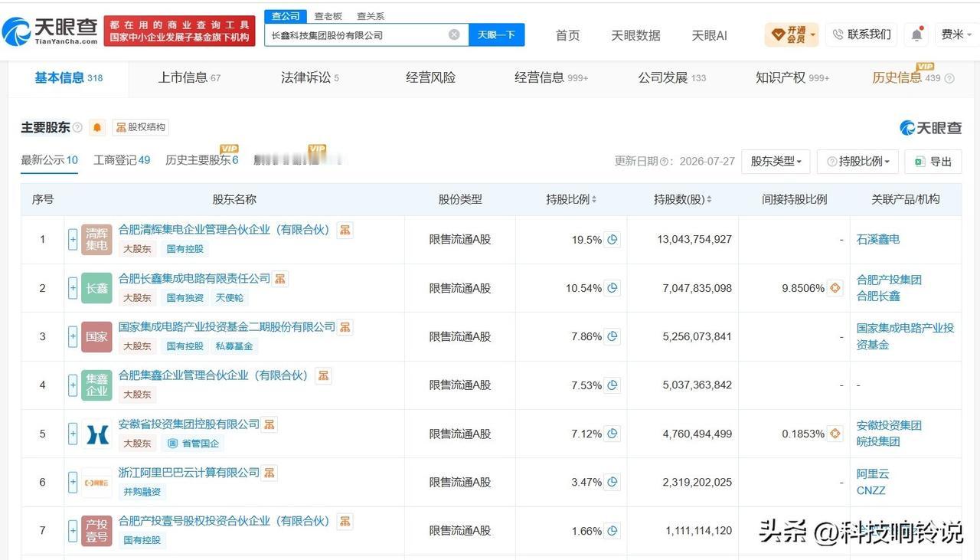Sort table by 持股数(股) column header
The image size is (980, 560).
pyautogui.click(x=682, y=199)
